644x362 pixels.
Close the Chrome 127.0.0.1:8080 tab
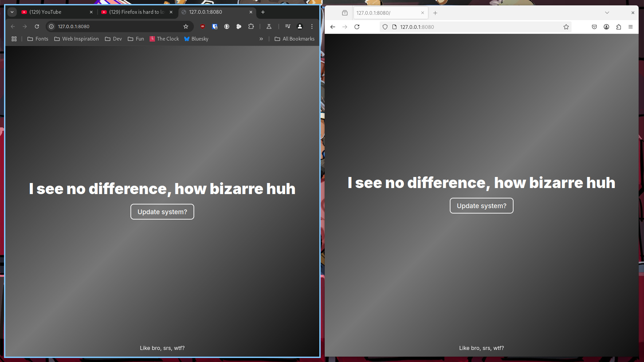click(x=251, y=12)
